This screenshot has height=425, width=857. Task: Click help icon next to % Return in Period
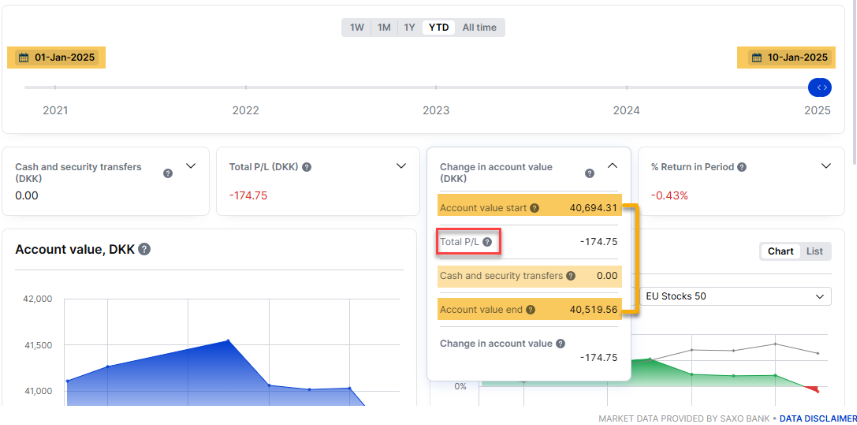741,167
